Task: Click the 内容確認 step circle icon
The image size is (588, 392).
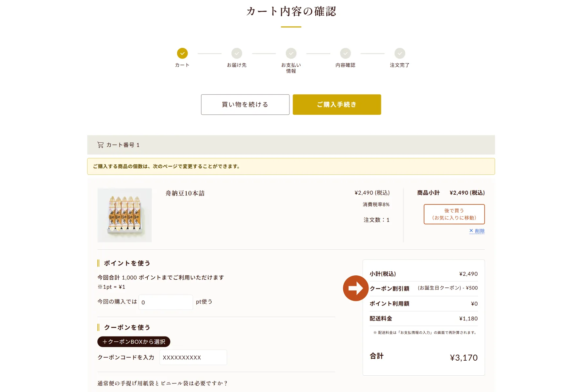Action: [x=345, y=53]
